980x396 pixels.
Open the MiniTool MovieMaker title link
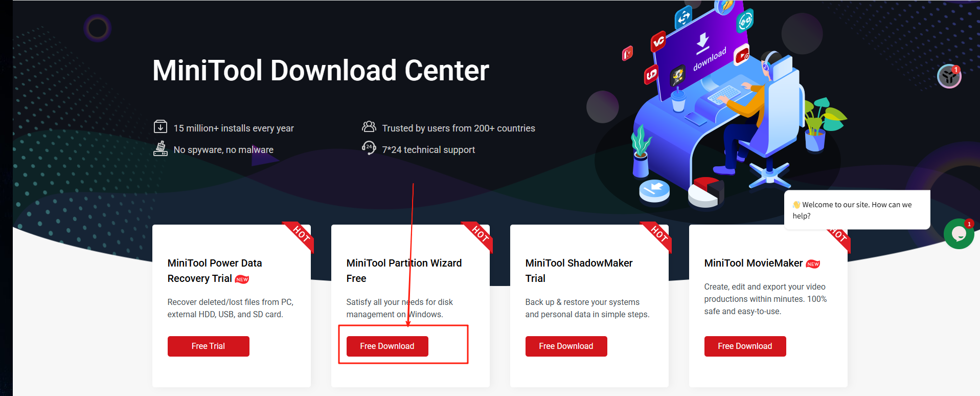754,263
